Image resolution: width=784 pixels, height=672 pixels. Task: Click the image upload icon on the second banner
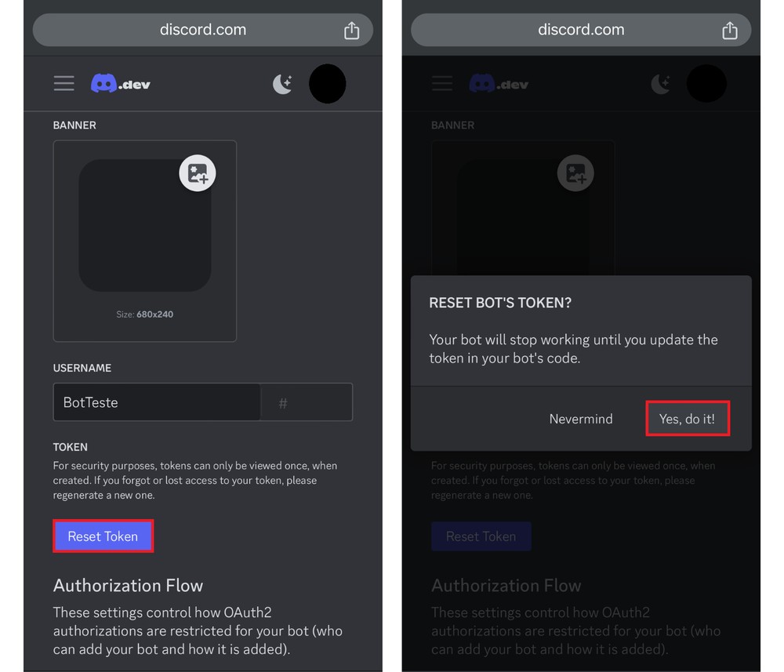[x=575, y=173]
